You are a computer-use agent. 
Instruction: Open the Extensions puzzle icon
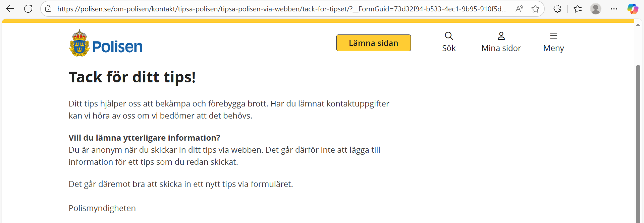[x=557, y=9]
